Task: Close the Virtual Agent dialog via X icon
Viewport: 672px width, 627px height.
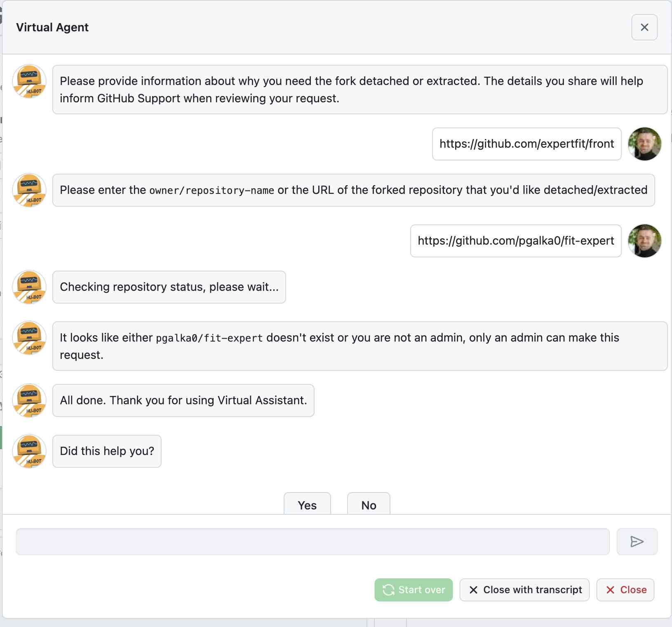Action: click(x=644, y=27)
